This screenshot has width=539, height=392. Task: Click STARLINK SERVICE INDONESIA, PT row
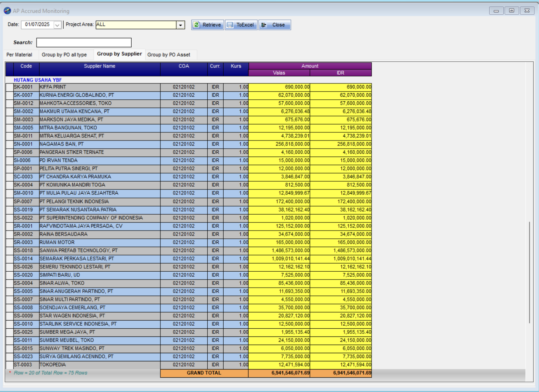pyautogui.click(x=189, y=324)
